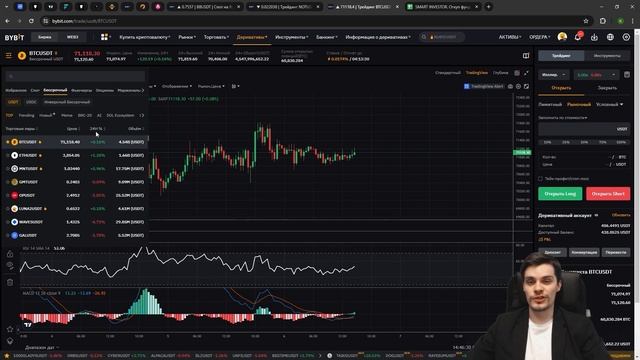Viewport: 640px width, 360px height.
Task: Toggle favorite star for WAVESUSDT row
Action: [x=8, y=222]
